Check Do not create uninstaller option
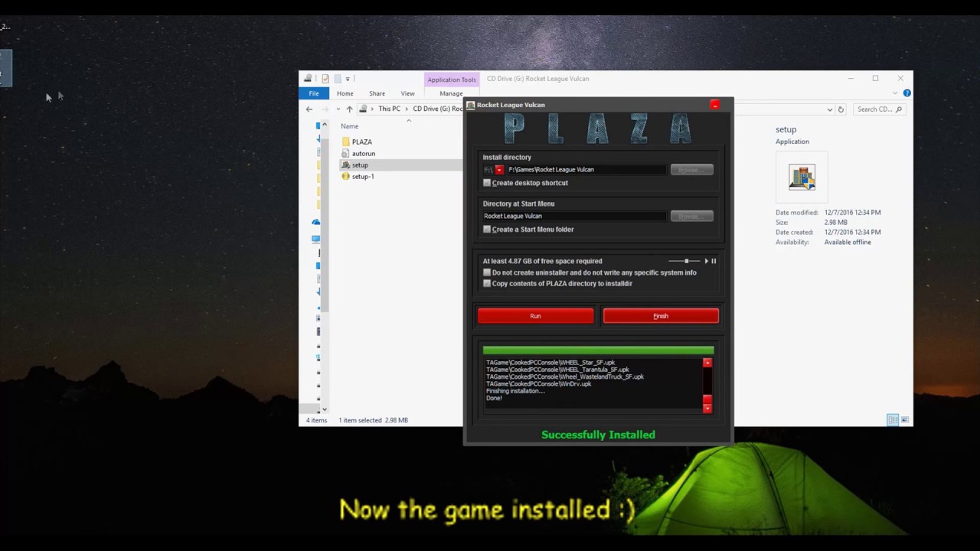 click(487, 272)
